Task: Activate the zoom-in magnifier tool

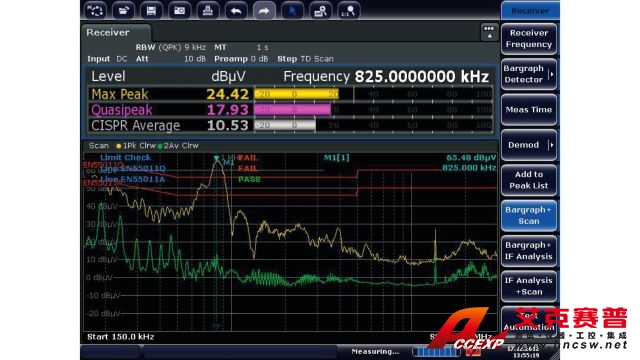Action: [x=320, y=11]
